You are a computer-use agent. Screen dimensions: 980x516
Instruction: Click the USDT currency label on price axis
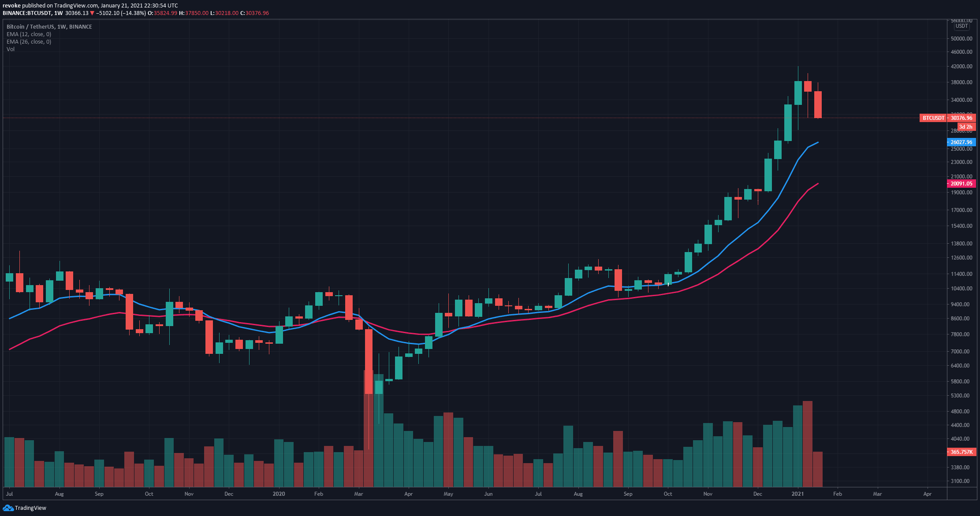pos(961,26)
